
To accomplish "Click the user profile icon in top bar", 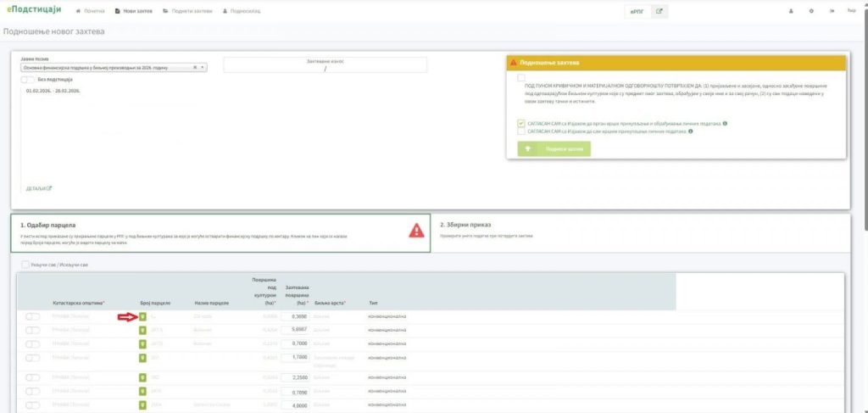I will point(791,11).
